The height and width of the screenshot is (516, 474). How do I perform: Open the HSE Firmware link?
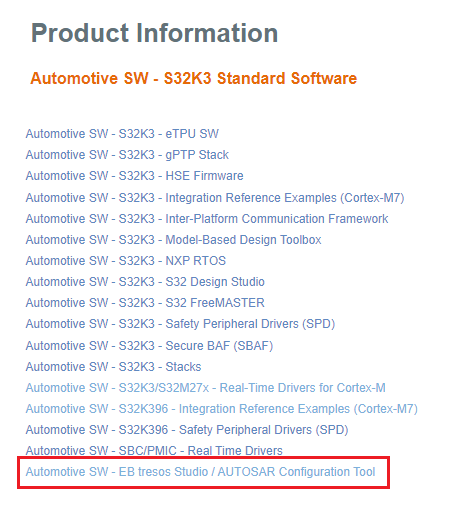(134, 176)
